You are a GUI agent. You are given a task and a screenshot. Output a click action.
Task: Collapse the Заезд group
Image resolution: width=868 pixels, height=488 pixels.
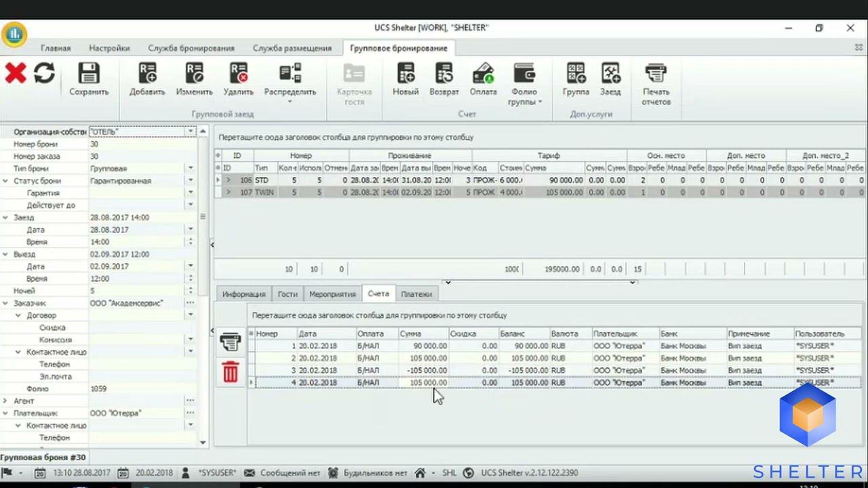pos(5,217)
